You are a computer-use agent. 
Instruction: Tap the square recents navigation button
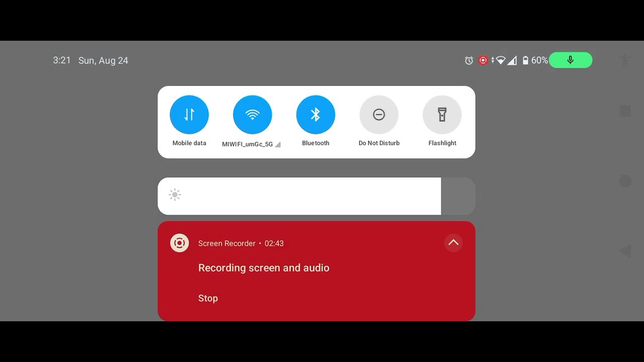625,111
